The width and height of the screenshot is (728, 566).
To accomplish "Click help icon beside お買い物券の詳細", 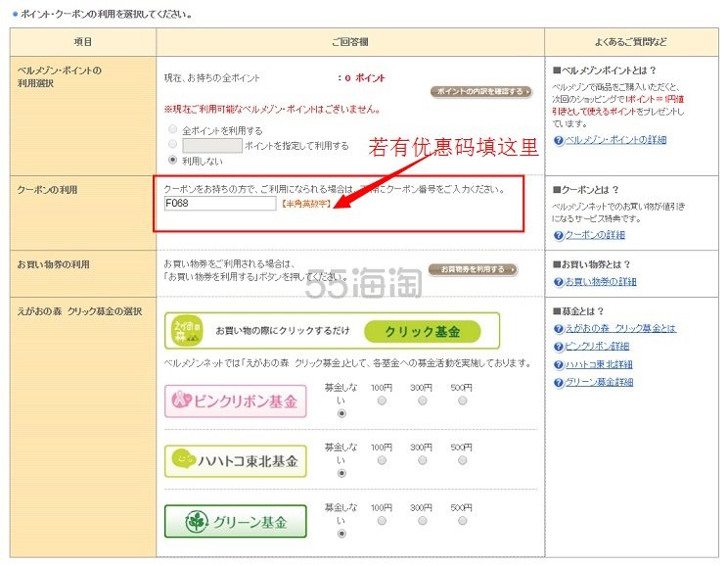I will coord(559,282).
